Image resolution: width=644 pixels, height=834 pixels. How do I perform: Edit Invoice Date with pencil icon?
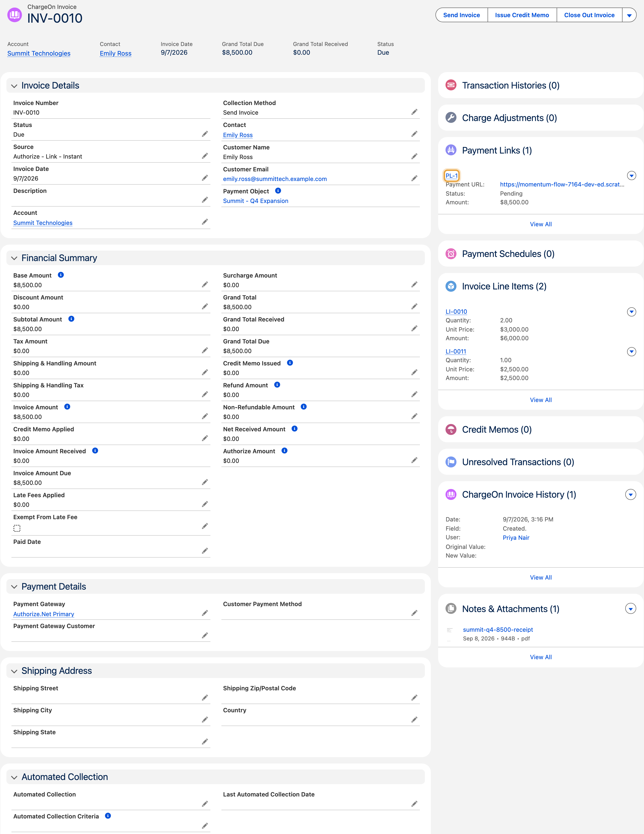pos(205,178)
